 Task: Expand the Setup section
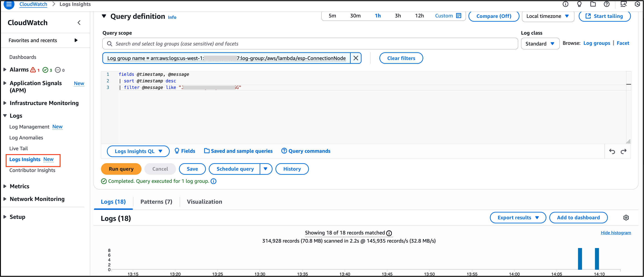5,217
